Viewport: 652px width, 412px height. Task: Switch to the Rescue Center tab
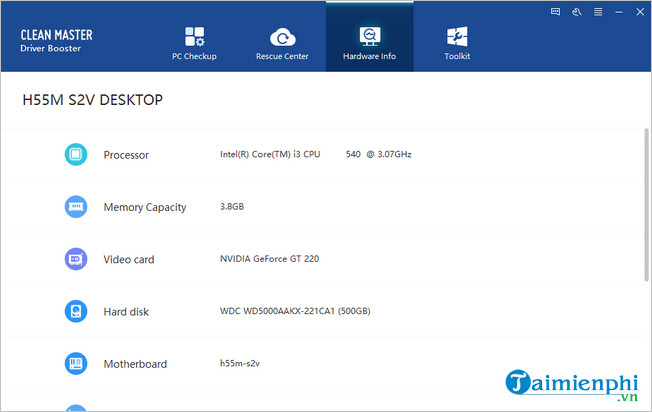(284, 42)
